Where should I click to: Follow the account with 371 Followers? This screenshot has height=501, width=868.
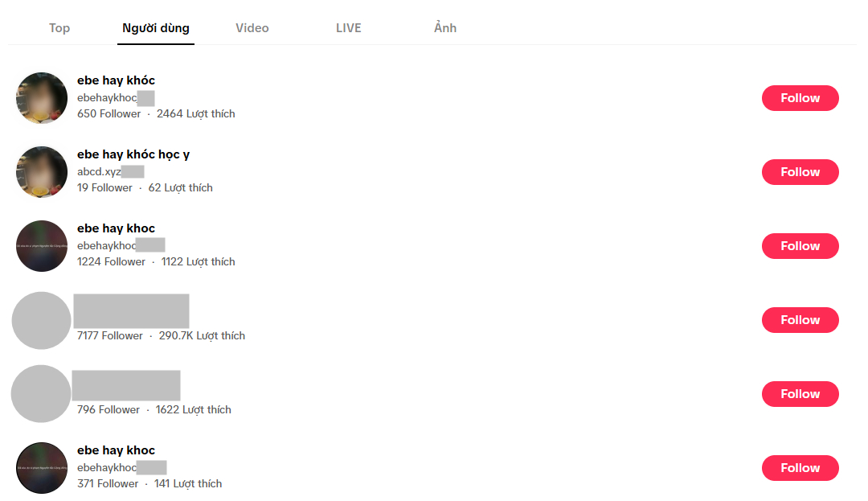pyautogui.click(x=800, y=468)
